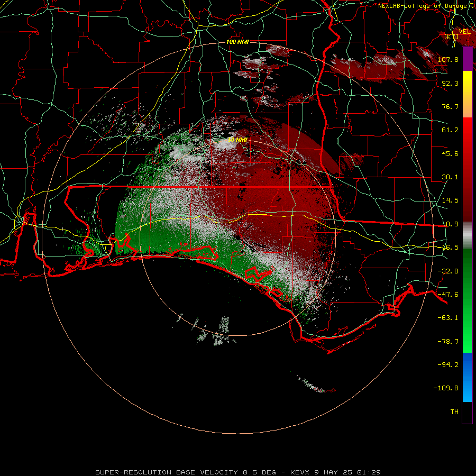Click the -78.7 value on velocity scale

pos(448,342)
